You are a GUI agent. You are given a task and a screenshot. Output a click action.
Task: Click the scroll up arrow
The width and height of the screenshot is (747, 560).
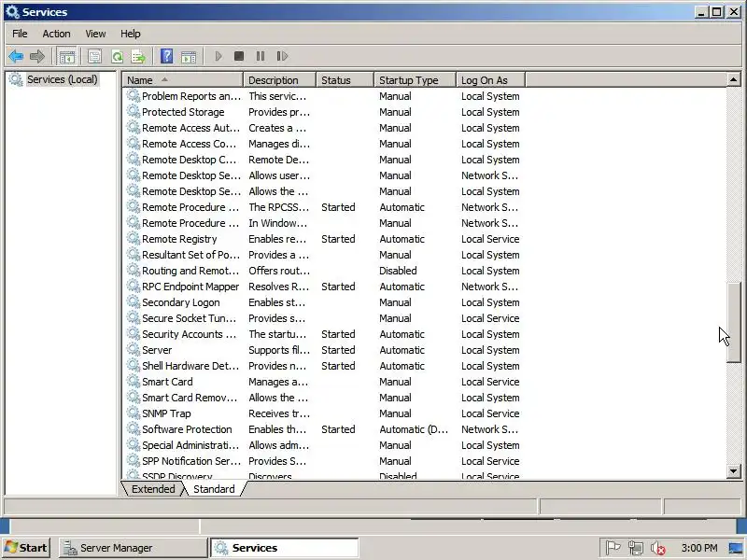[x=734, y=79]
